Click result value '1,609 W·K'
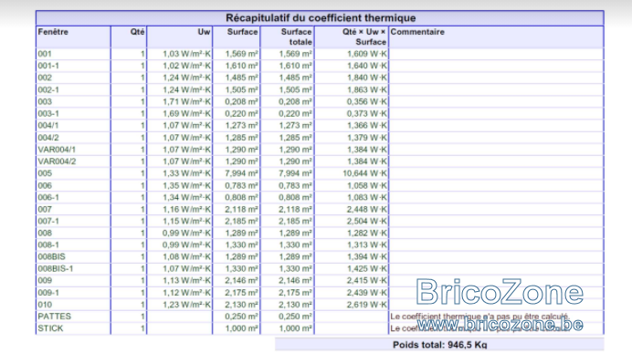632x364 pixels. (367, 54)
